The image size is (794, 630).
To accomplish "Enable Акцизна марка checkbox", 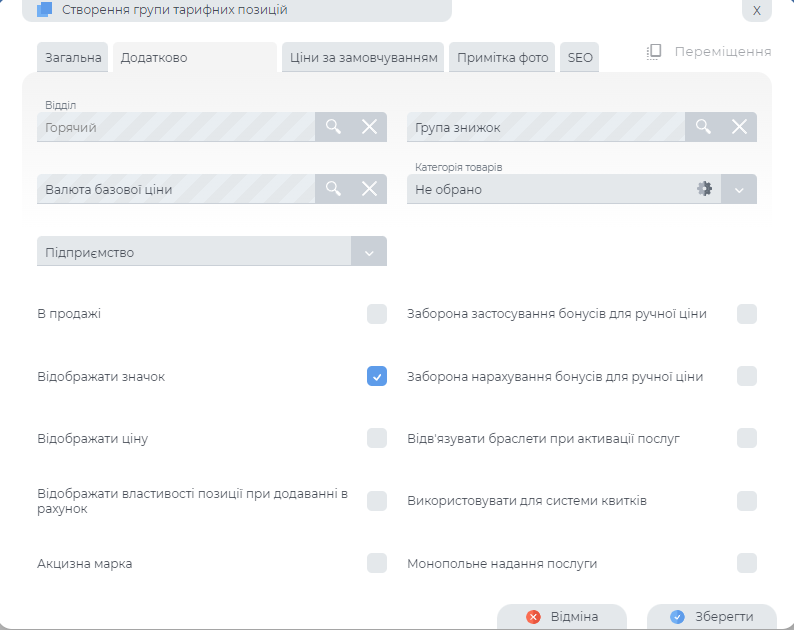I will [x=376, y=563].
